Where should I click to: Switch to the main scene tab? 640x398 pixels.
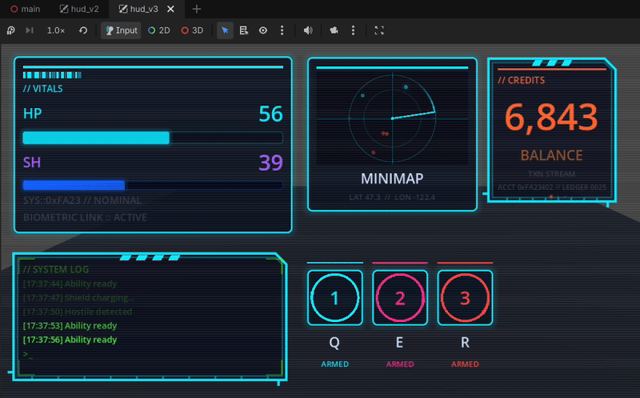(x=25, y=9)
